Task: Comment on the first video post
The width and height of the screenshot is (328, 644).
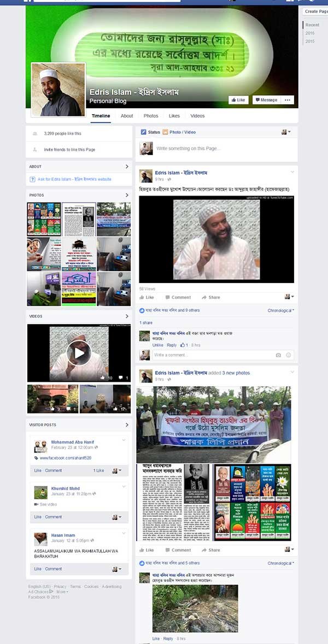Action: coord(178,297)
